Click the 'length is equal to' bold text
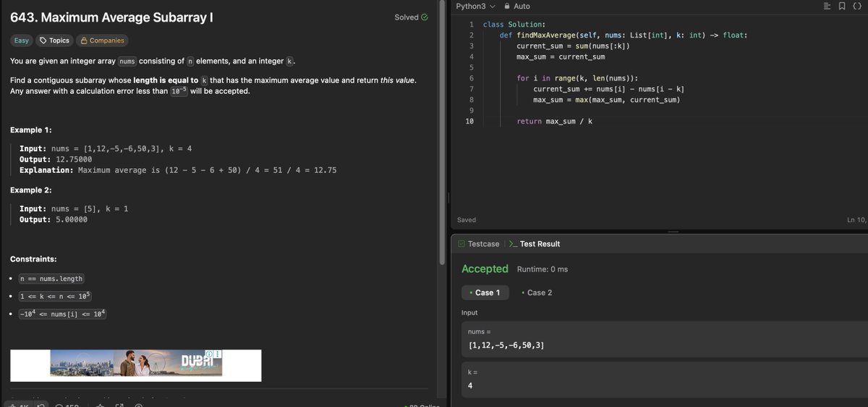 coord(166,80)
